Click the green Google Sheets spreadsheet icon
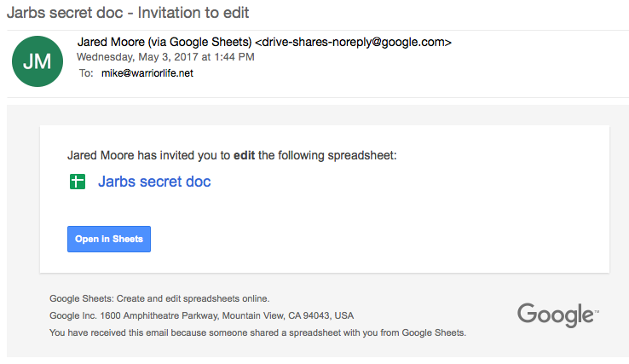This screenshot has height=364, width=629. [78, 182]
